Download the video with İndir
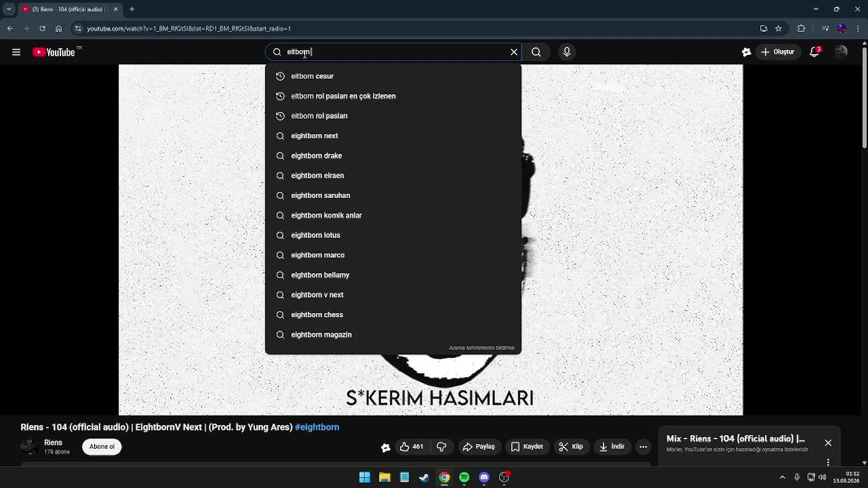This screenshot has height=488, width=868. [612, 447]
